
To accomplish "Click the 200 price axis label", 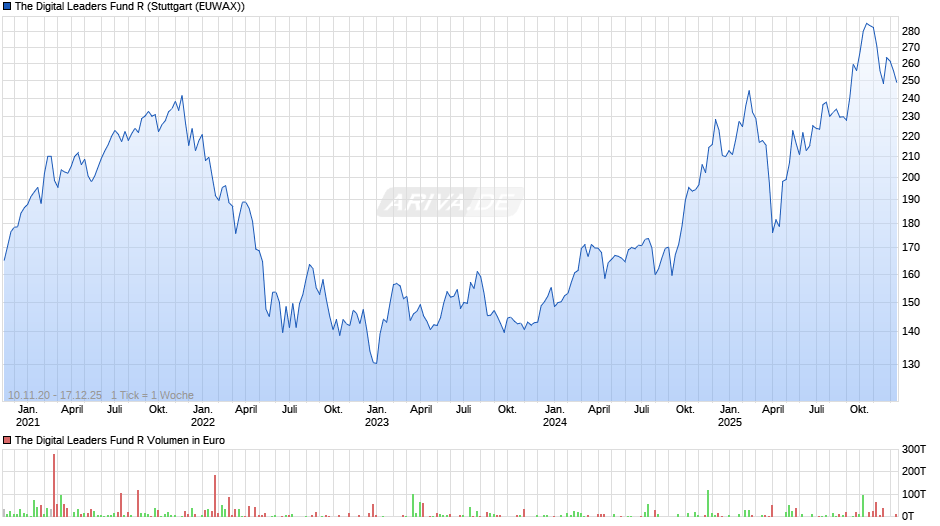I will (911, 178).
